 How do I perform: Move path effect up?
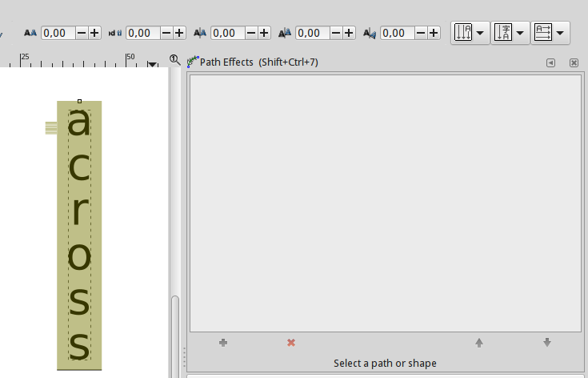click(x=479, y=343)
